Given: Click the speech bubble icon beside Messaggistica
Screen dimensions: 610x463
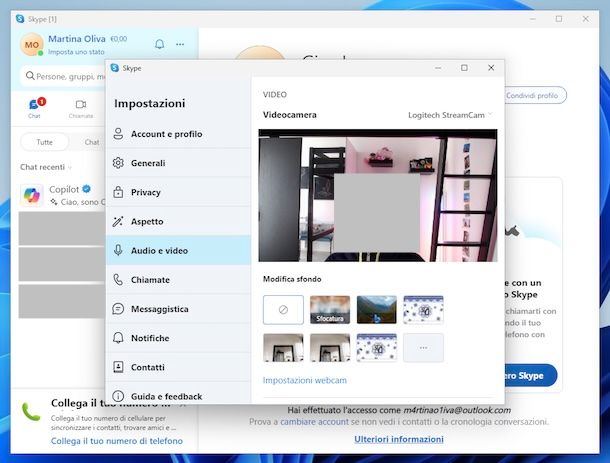Looking at the screenshot, I should [118, 309].
